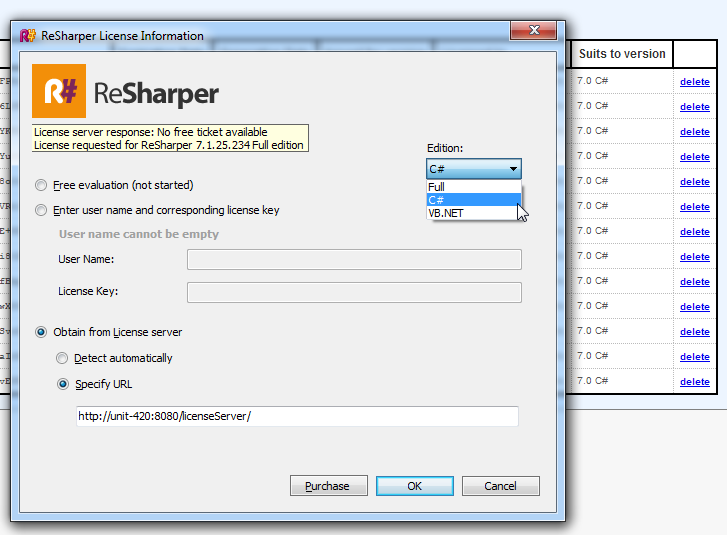Click the Purchase button

point(329,486)
